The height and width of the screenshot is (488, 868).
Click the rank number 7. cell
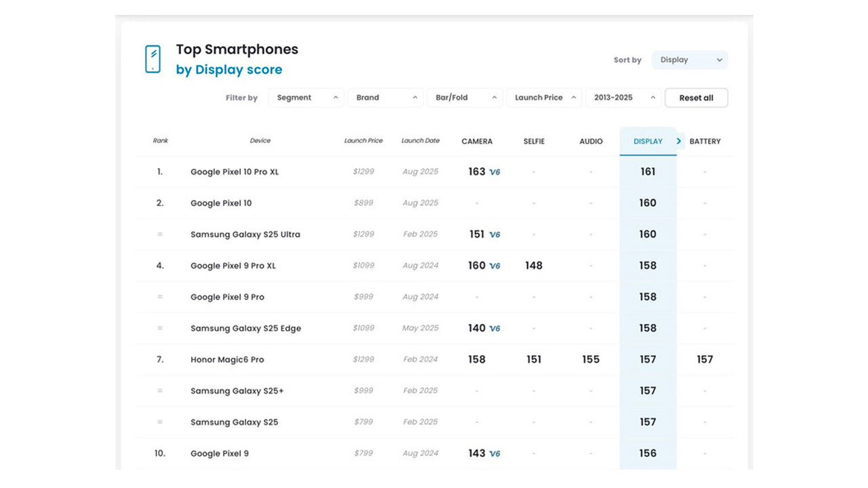pyautogui.click(x=160, y=359)
